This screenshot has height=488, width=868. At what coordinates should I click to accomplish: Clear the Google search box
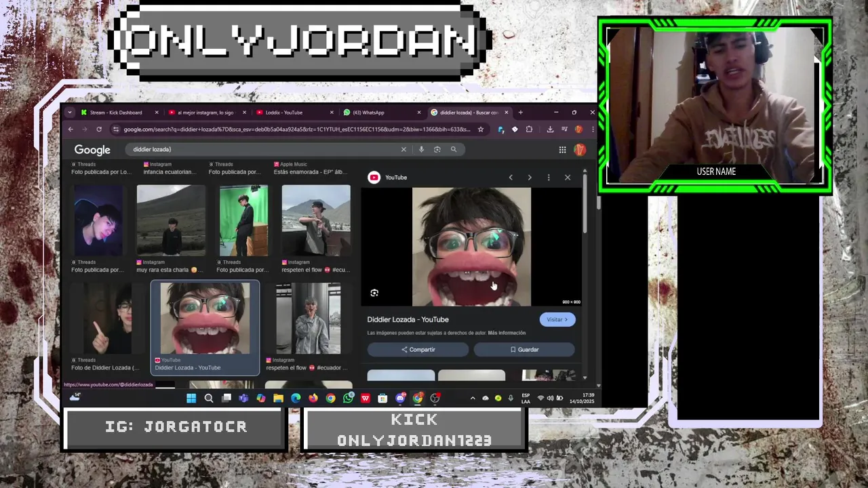(403, 149)
